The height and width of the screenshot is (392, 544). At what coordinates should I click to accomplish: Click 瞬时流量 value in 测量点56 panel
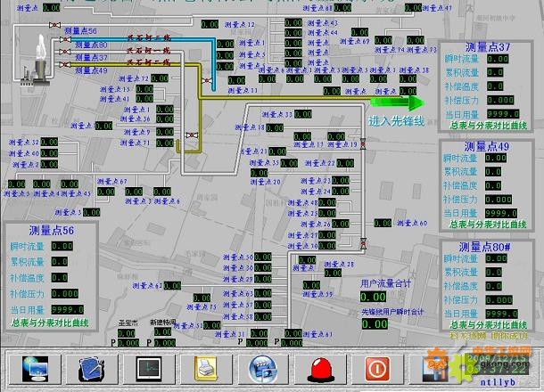click(62, 246)
